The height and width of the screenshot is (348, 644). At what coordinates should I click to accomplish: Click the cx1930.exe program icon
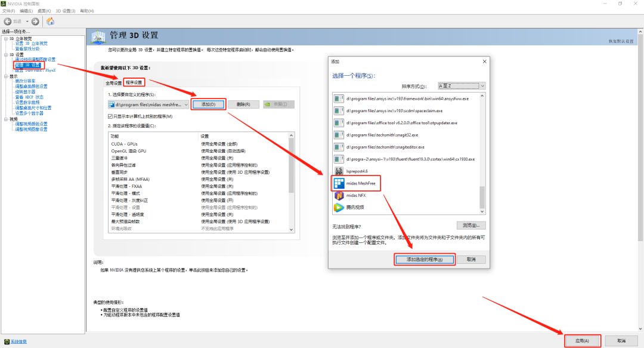[339, 159]
